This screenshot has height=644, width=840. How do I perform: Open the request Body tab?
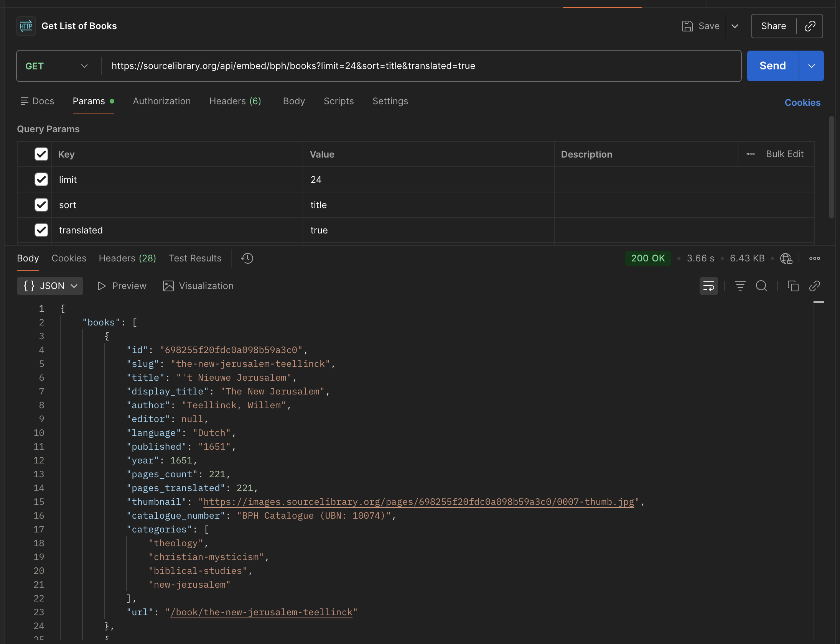[x=294, y=101]
